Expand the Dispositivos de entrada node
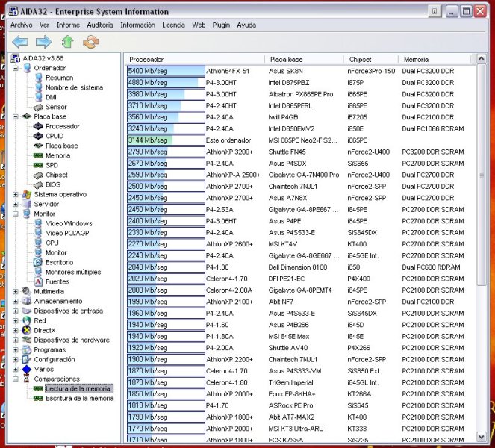Image resolution: width=495 pixels, height=448 pixels. pyautogui.click(x=15, y=311)
